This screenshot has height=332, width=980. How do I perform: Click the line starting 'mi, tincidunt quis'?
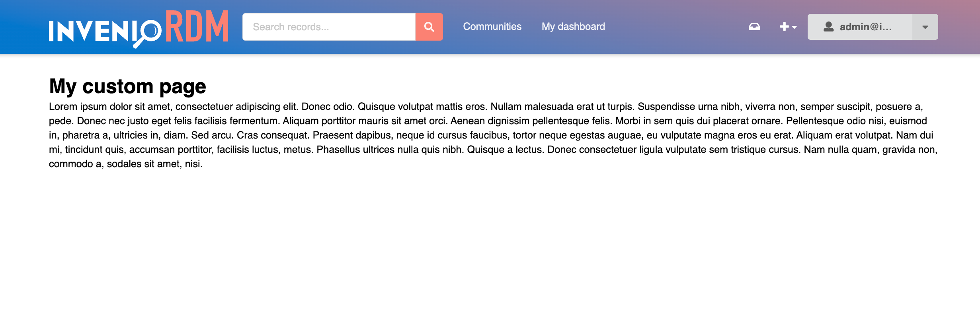(493, 150)
